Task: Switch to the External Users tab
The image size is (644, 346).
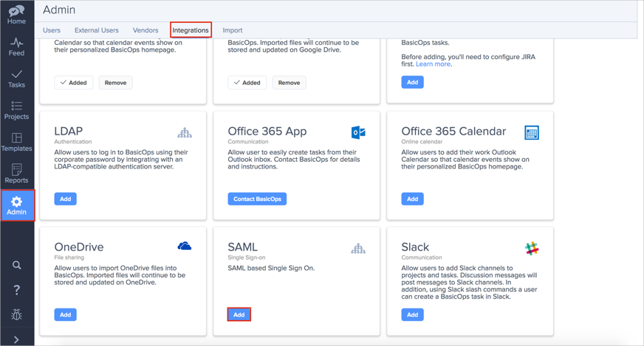Action: pyautogui.click(x=96, y=30)
